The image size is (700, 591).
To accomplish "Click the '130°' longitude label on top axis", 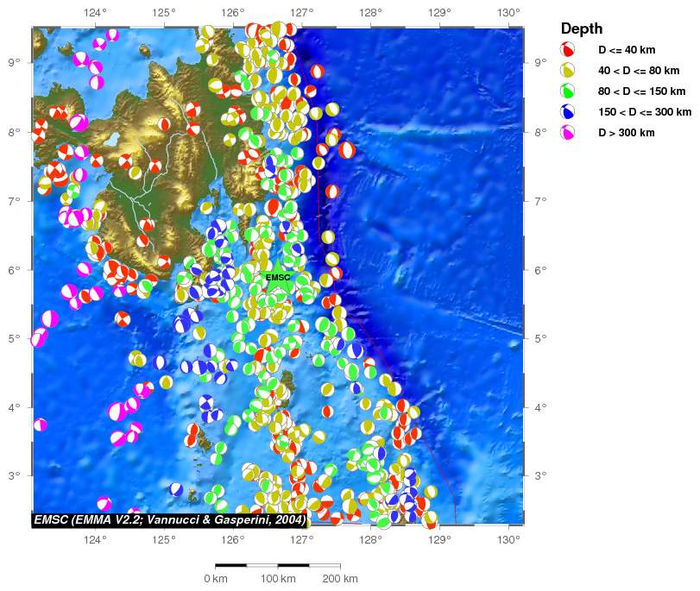I will click(x=508, y=12).
